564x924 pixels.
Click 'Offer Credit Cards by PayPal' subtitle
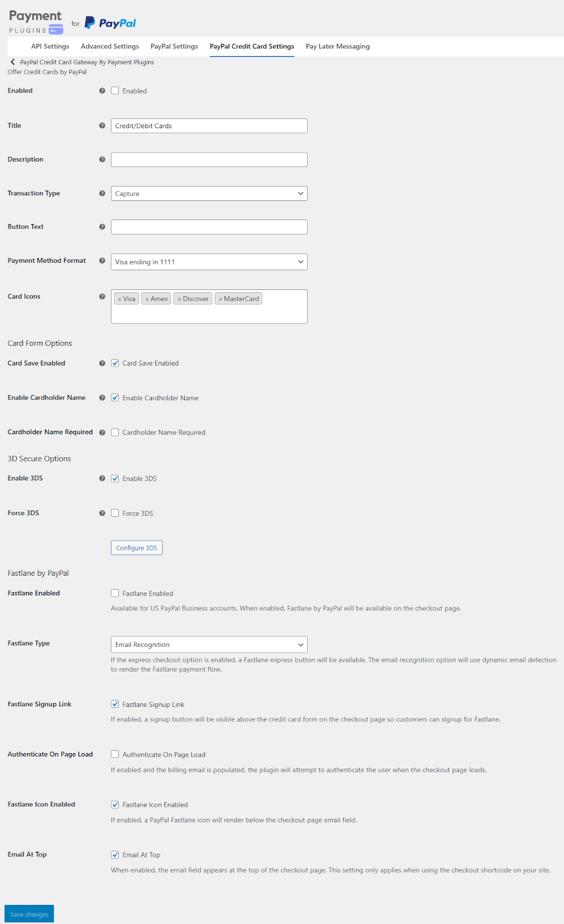(47, 72)
